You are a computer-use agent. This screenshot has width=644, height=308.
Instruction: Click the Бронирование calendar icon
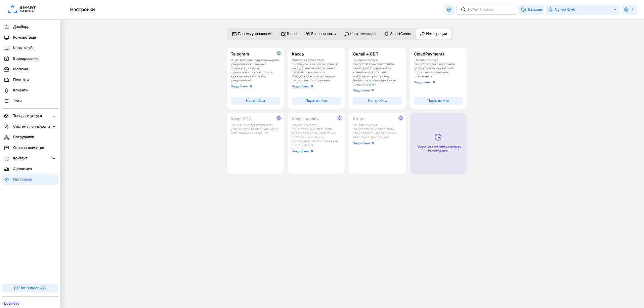(6, 59)
